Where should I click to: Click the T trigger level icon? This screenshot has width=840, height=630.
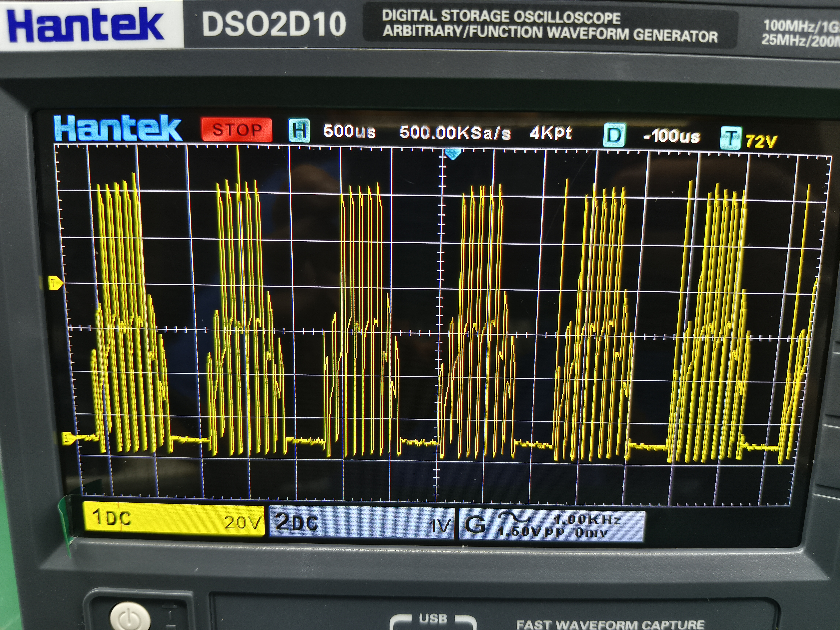(x=730, y=138)
